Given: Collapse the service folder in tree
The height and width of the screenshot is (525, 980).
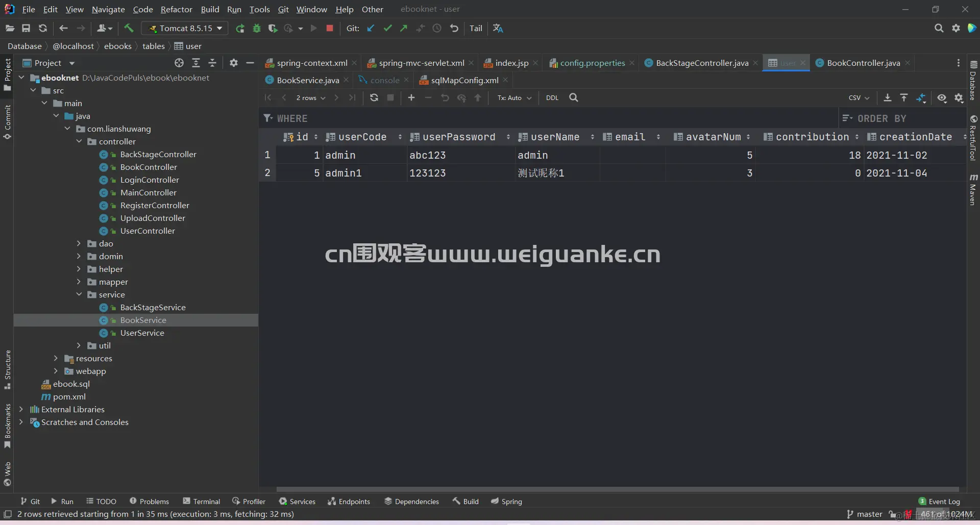Looking at the screenshot, I should (x=79, y=294).
